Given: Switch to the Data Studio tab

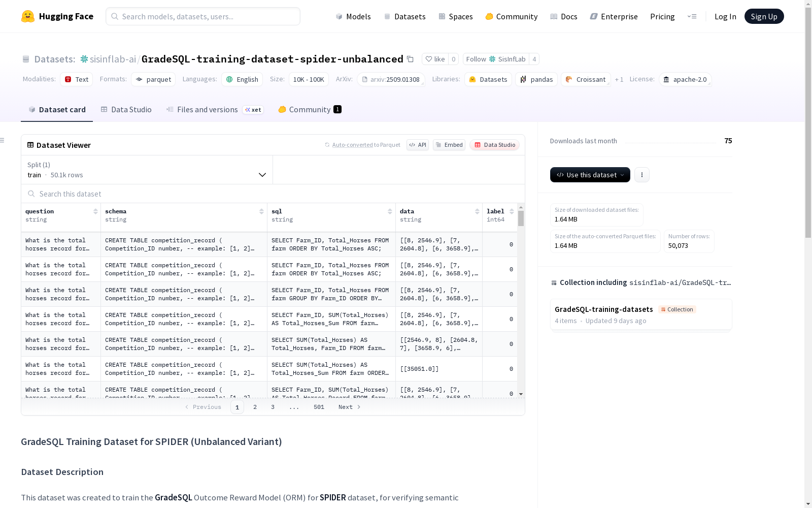Looking at the screenshot, I should [x=126, y=109].
